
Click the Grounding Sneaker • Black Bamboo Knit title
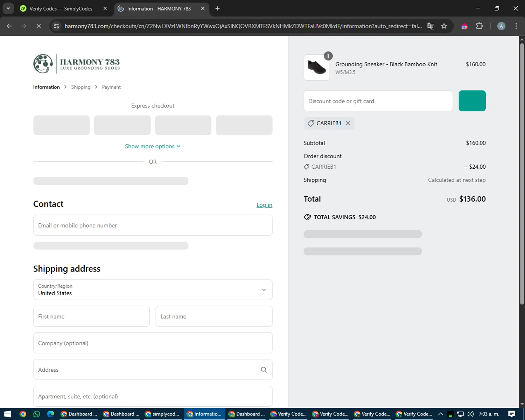pyautogui.click(x=386, y=64)
